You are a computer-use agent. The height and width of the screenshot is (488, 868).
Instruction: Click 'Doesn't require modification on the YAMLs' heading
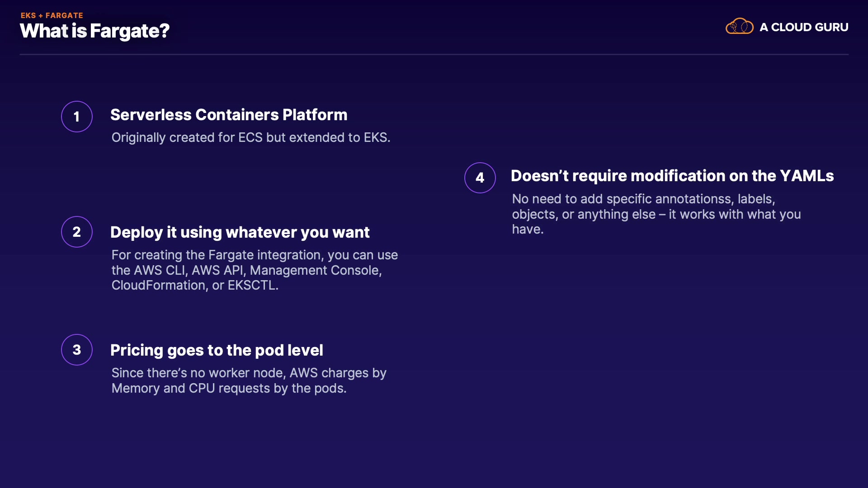[x=672, y=176]
